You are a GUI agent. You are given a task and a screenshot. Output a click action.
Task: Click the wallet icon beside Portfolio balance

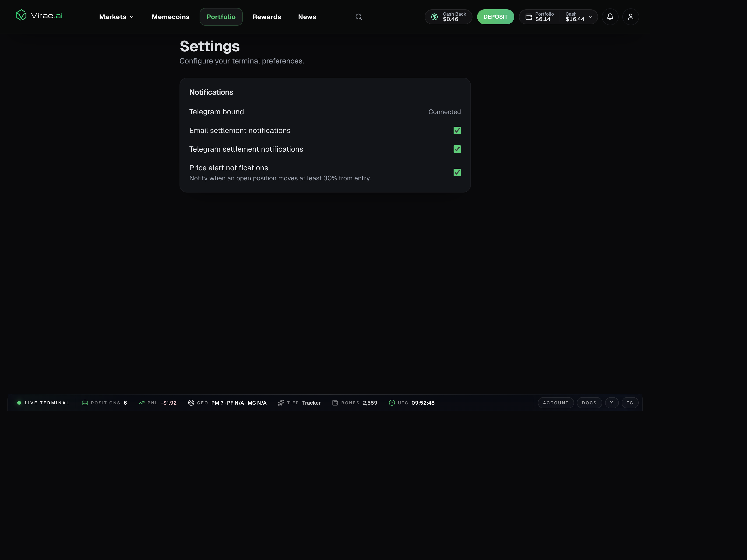[529, 17]
